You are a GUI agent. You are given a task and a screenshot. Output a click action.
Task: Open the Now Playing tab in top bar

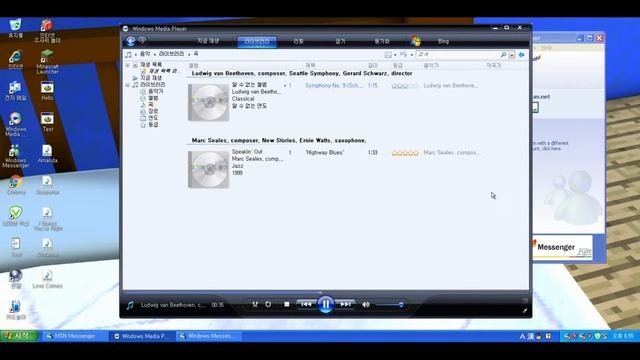pyautogui.click(x=208, y=41)
